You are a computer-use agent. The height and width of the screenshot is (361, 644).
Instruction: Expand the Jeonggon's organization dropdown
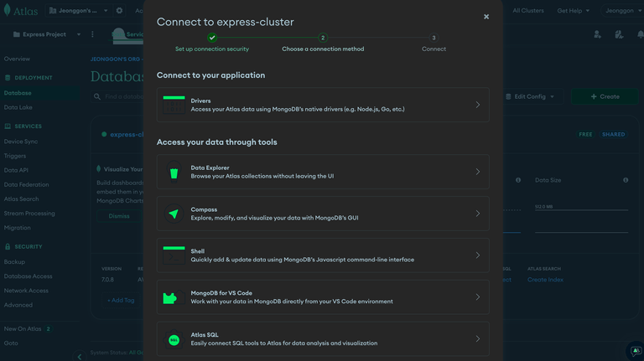78,11
